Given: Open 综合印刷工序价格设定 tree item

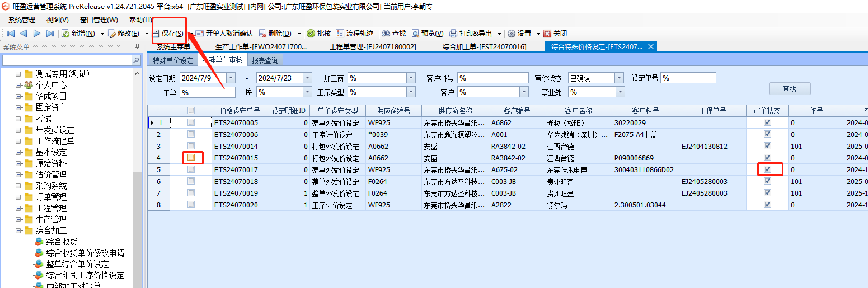Looking at the screenshot, I should click(x=85, y=275).
